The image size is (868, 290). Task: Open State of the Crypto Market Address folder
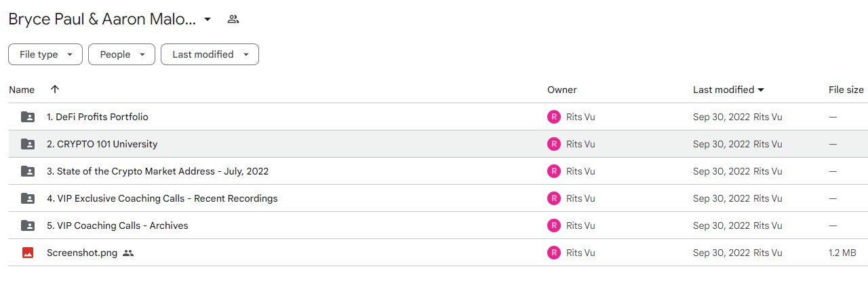point(157,171)
